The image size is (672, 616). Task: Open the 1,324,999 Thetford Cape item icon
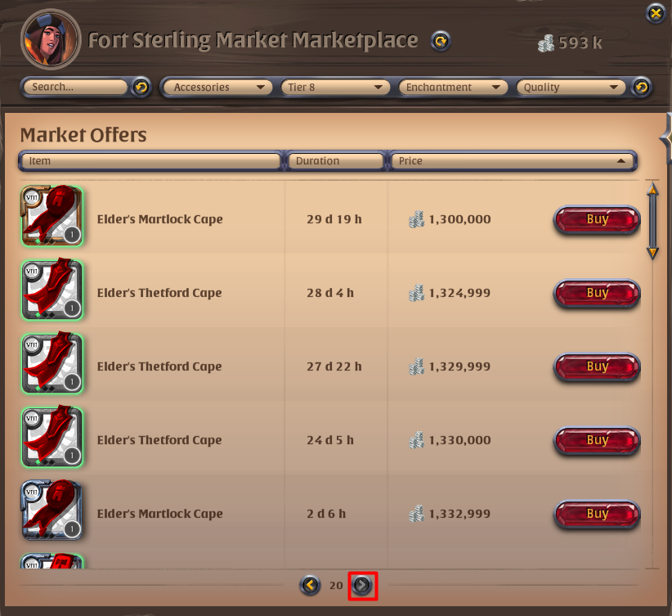(52, 290)
